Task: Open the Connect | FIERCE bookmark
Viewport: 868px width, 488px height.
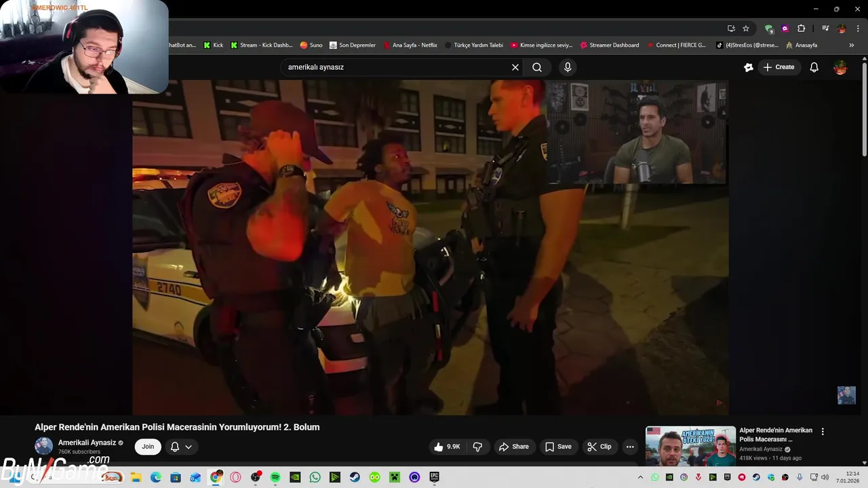Action: [676, 45]
